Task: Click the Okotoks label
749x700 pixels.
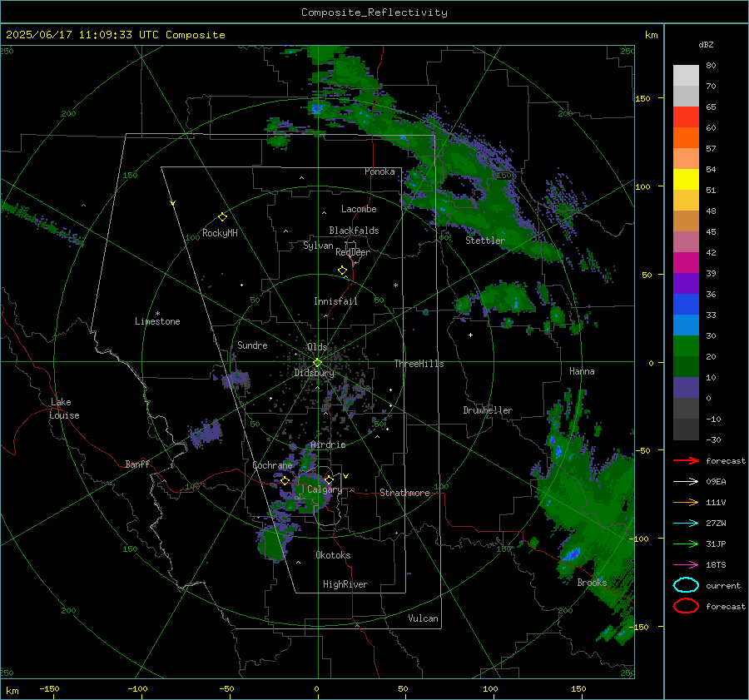Action: tap(333, 555)
